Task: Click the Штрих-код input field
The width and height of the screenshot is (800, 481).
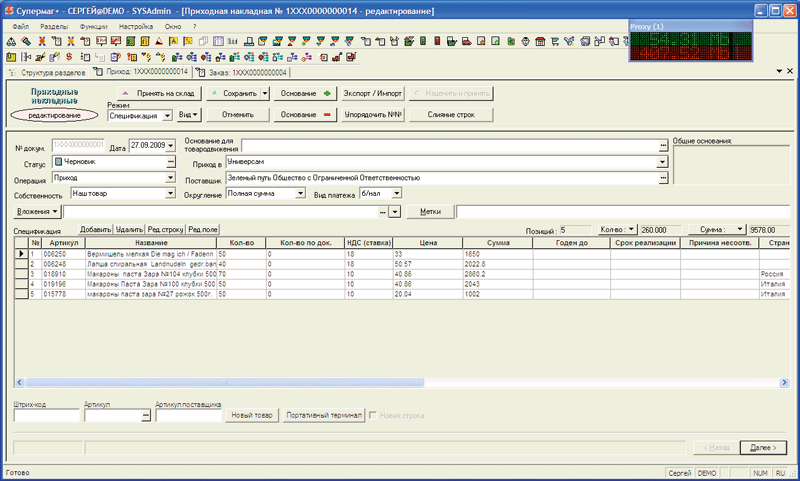Action: point(44,416)
